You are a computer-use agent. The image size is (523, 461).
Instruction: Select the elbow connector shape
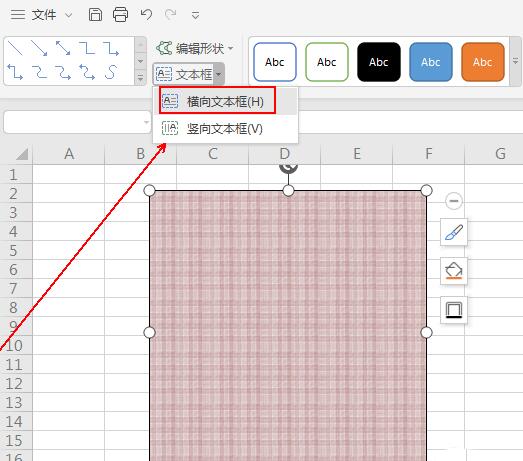(x=87, y=48)
